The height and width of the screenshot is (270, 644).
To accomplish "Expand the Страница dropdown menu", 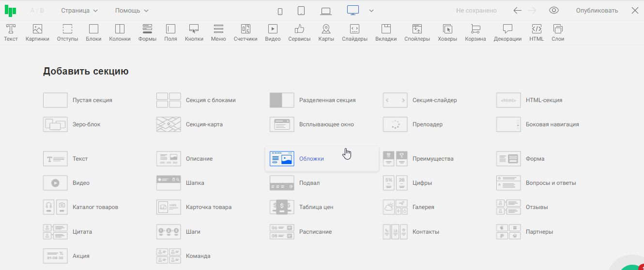I will pos(79,11).
